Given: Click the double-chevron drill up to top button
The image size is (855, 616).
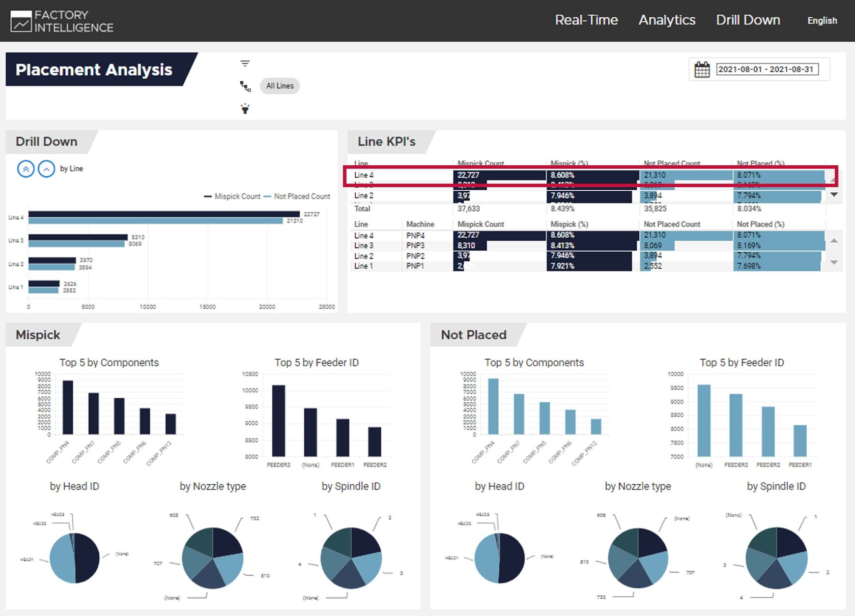Looking at the screenshot, I should pyautogui.click(x=26, y=168).
